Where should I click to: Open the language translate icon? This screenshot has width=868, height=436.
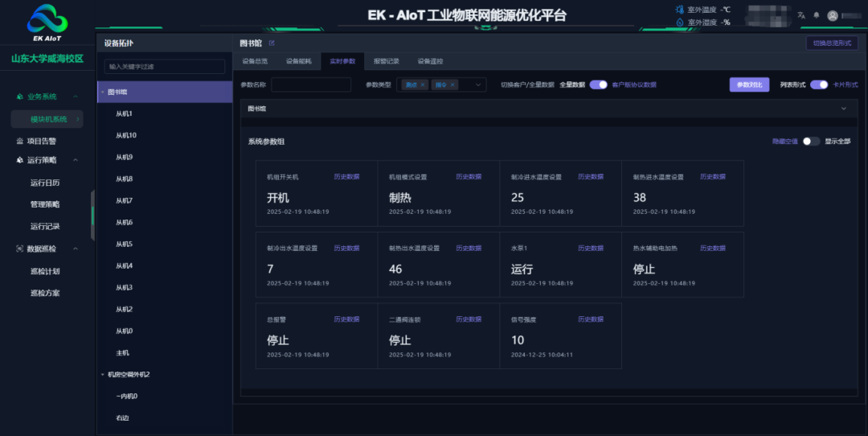(801, 15)
